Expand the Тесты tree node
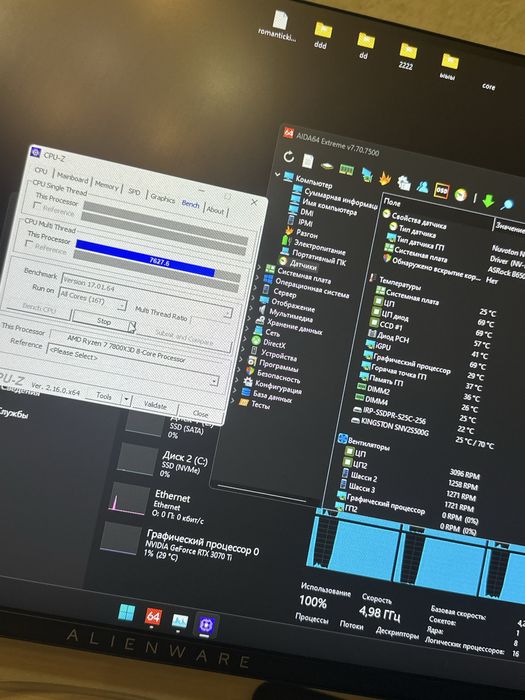The image size is (525, 700). tap(234, 401)
